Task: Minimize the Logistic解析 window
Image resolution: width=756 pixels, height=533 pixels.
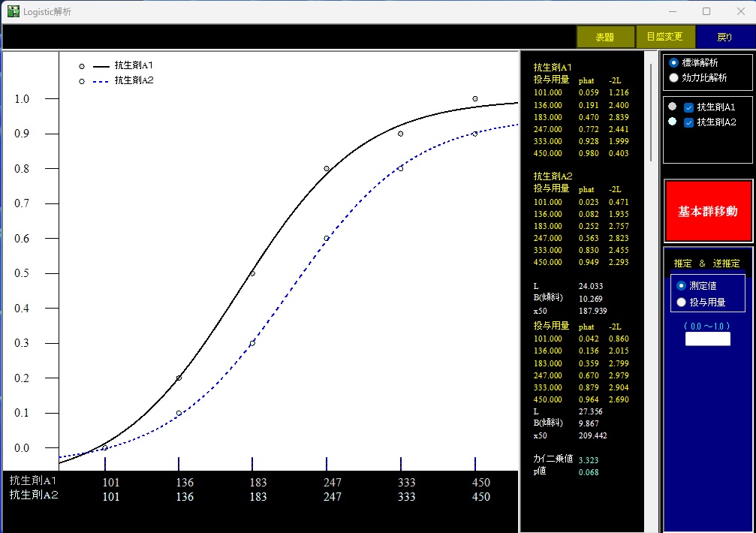Action: [673, 11]
